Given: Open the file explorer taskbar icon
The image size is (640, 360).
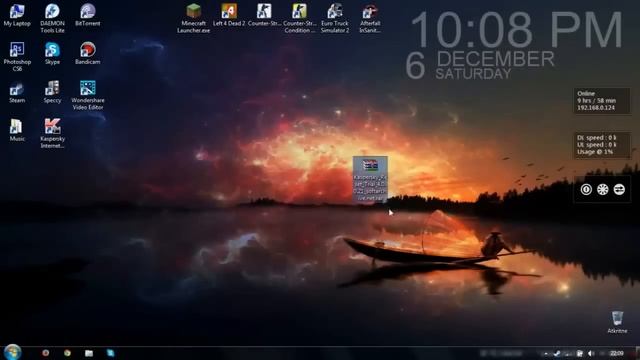Looking at the screenshot, I should (89, 353).
